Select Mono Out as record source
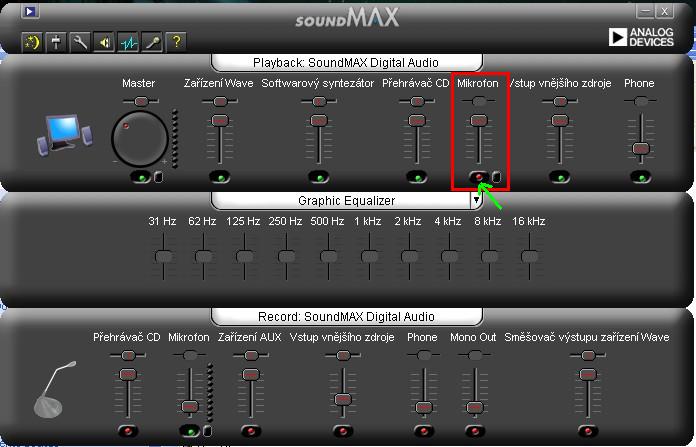The height and width of the screenshot is (447, 696). coord(475,431)
